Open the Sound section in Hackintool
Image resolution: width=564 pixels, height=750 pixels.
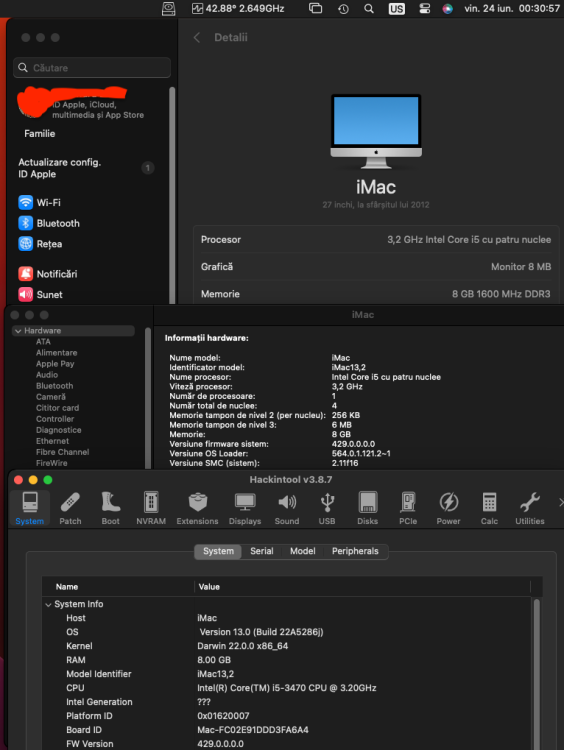point(287,508)
